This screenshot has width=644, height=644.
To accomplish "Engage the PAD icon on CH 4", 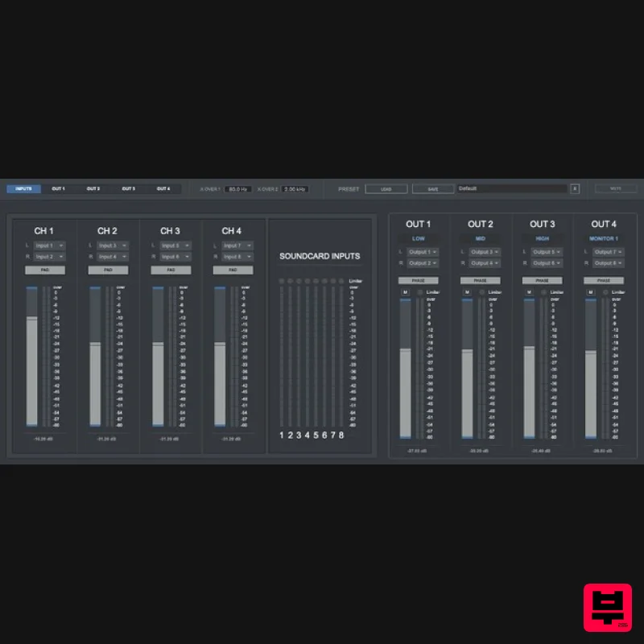I will point(233,270).
